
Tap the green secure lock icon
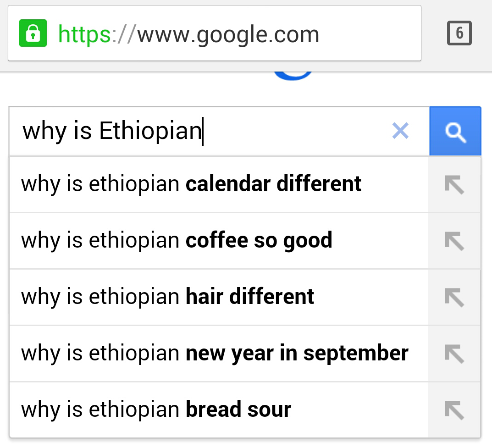tap(33, 33)
